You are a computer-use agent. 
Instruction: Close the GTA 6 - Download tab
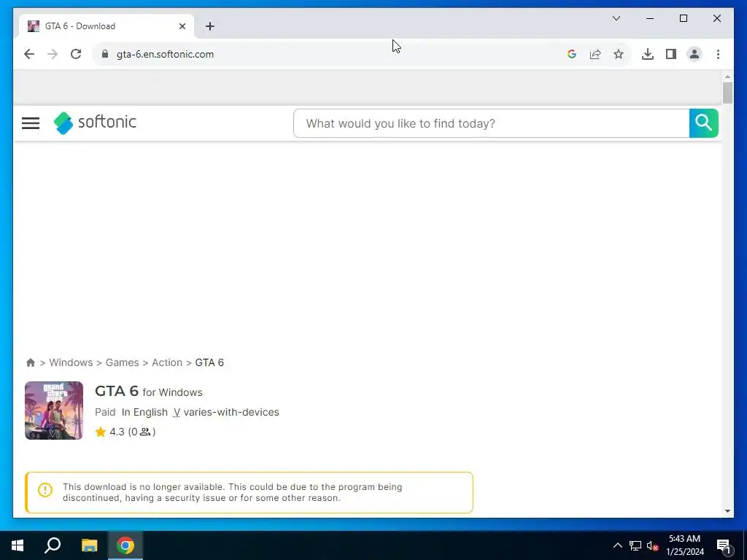[182, 26]
